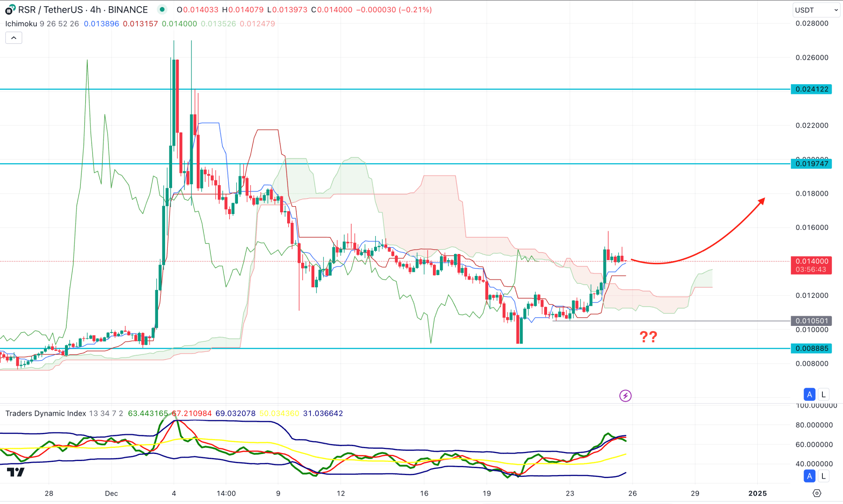Click the TradingView logo at bottom left
843x504 pixels.
click(x=16, y=472)
